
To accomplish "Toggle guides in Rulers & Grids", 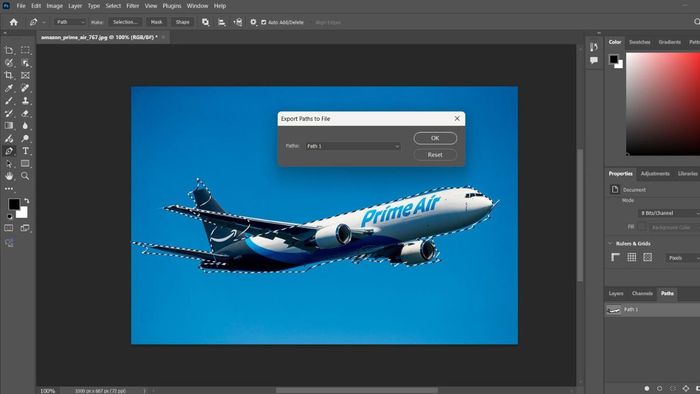I will click(x=647, y=257).
